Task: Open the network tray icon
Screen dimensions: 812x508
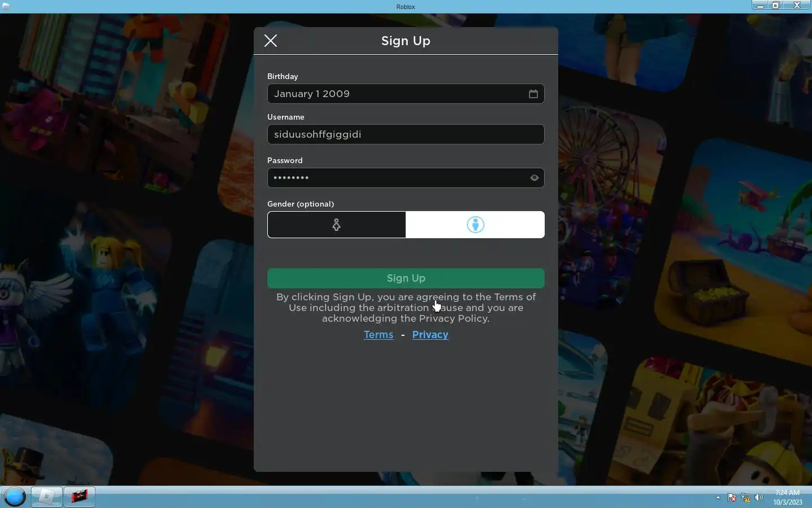Action: pyautogui.click(x=745, y=498)
